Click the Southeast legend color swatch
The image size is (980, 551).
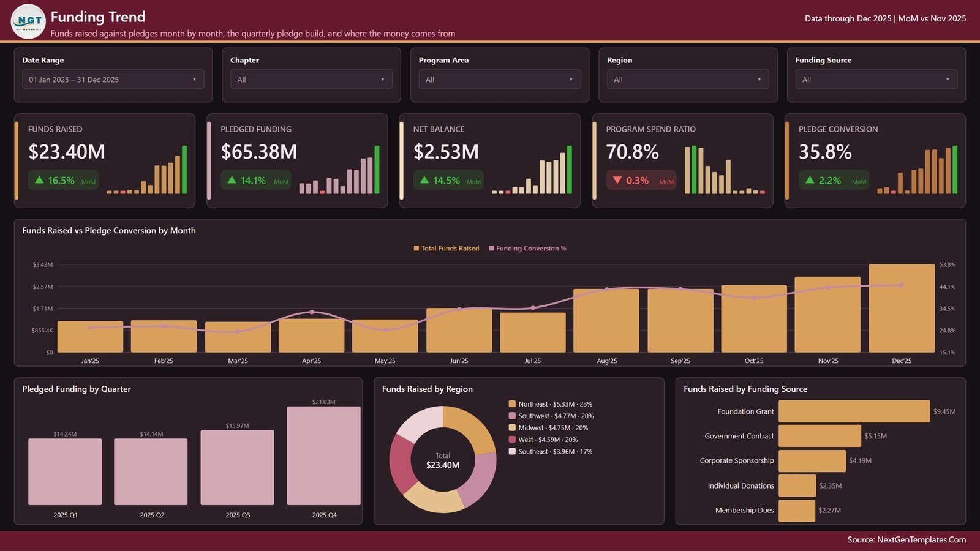[512, 451]
